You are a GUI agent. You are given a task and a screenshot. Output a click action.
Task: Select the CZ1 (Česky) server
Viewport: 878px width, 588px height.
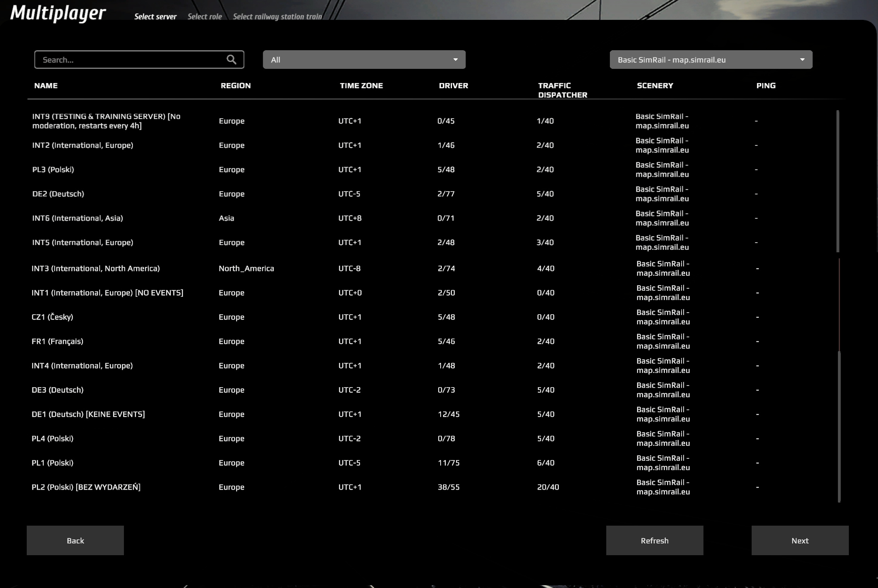[x=52, y=317]
